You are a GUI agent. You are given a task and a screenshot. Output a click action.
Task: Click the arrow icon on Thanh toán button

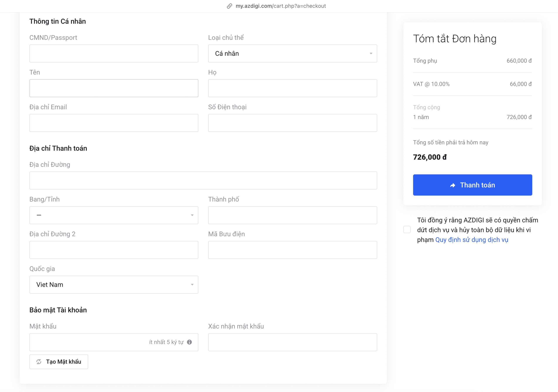(x=452, y=185)
